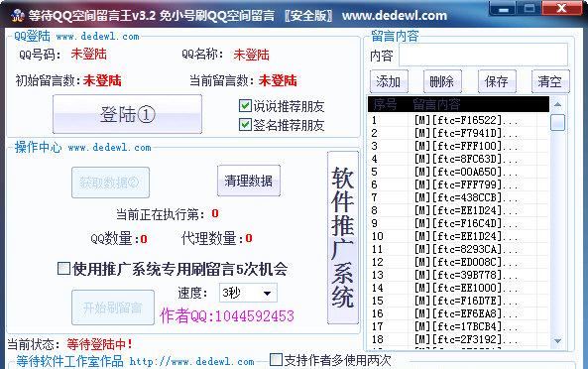Select row 7 [M][ftc=438CCB]

(x=458, y=197)
